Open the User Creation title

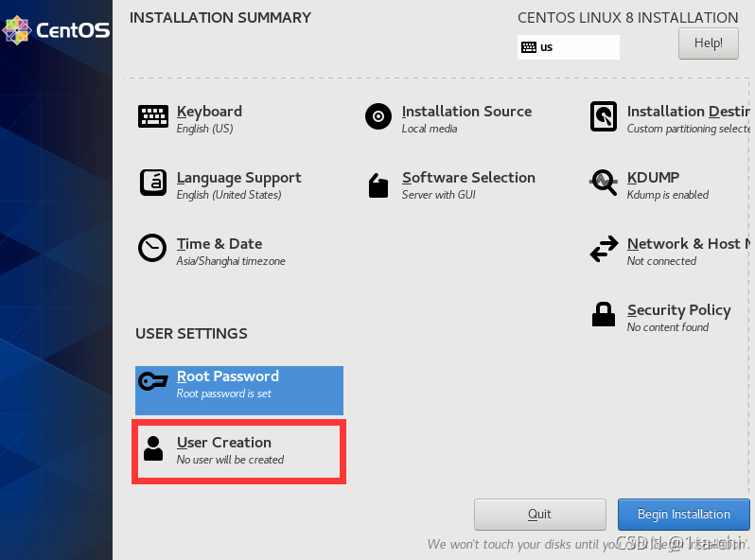(224, 442)
